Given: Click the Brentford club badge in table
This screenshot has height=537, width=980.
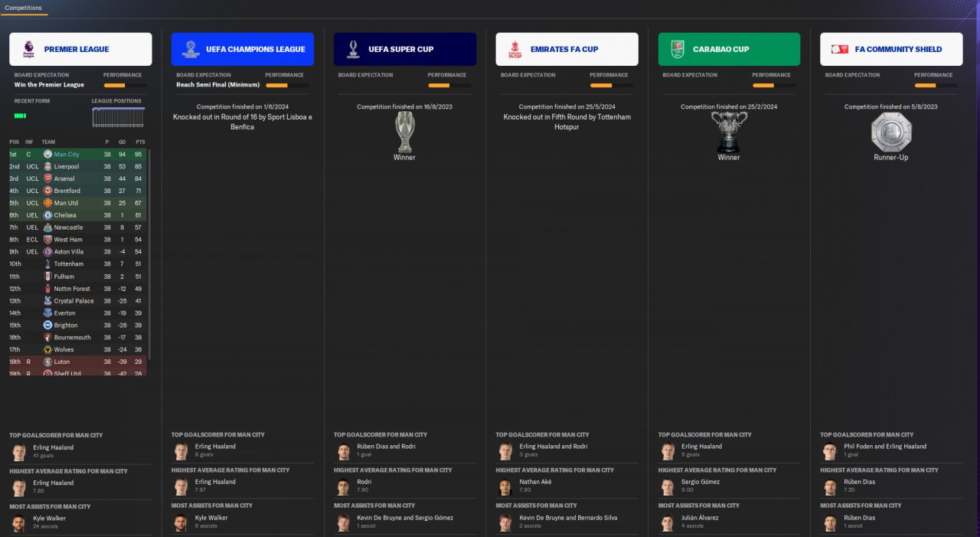Looking at the screenshot, I should (x=47, y=191).
